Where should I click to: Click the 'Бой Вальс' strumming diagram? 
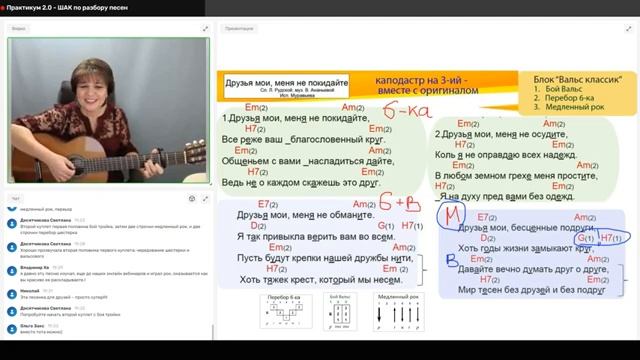[x=340, y=311]
